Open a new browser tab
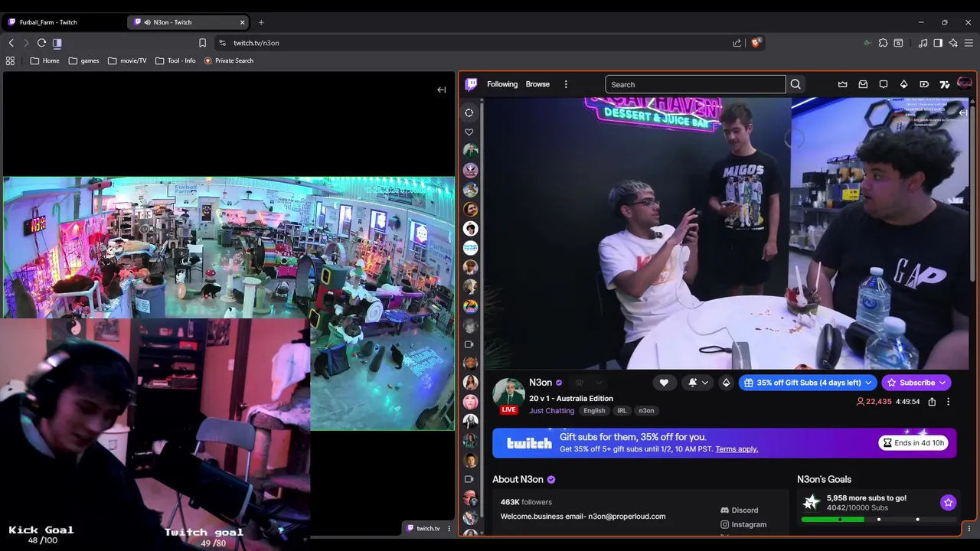The image size is (980, 551). 261,22
